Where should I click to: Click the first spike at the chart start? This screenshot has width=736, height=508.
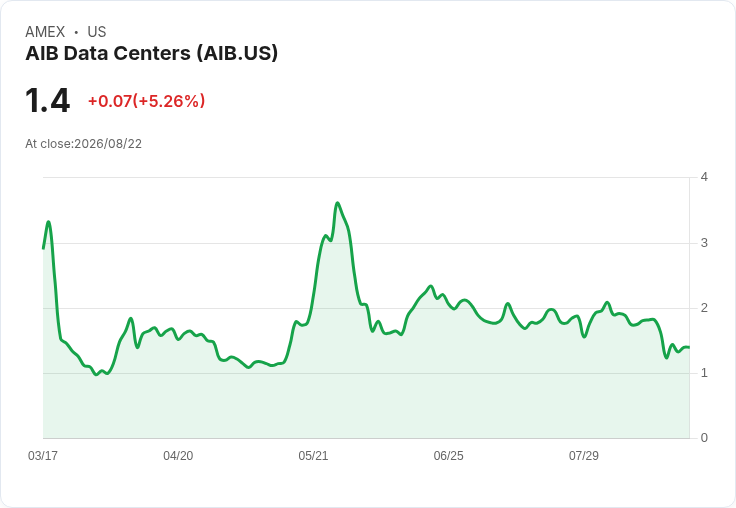(48, 222)
